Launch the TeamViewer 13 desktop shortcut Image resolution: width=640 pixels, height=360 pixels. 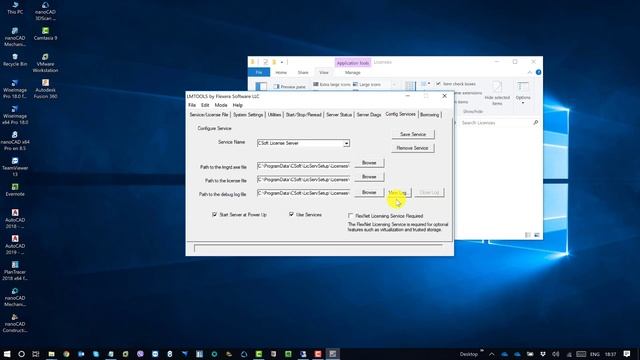pos(15,167)
